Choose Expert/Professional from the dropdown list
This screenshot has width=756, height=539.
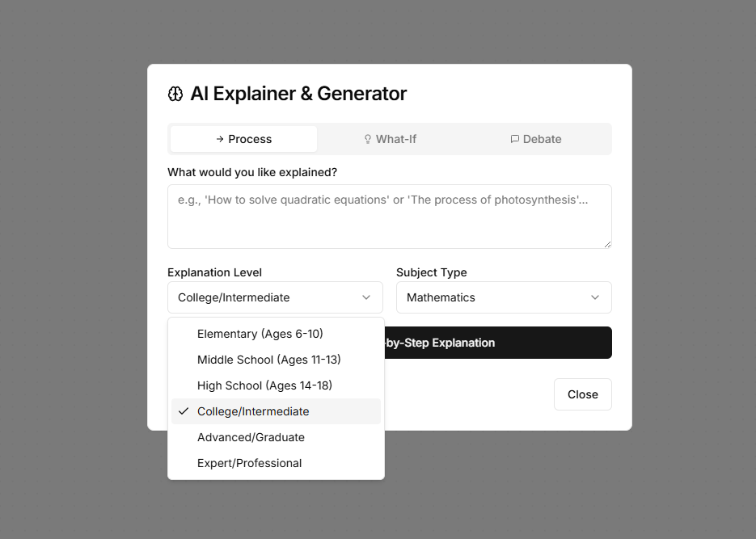coord(249,463)
